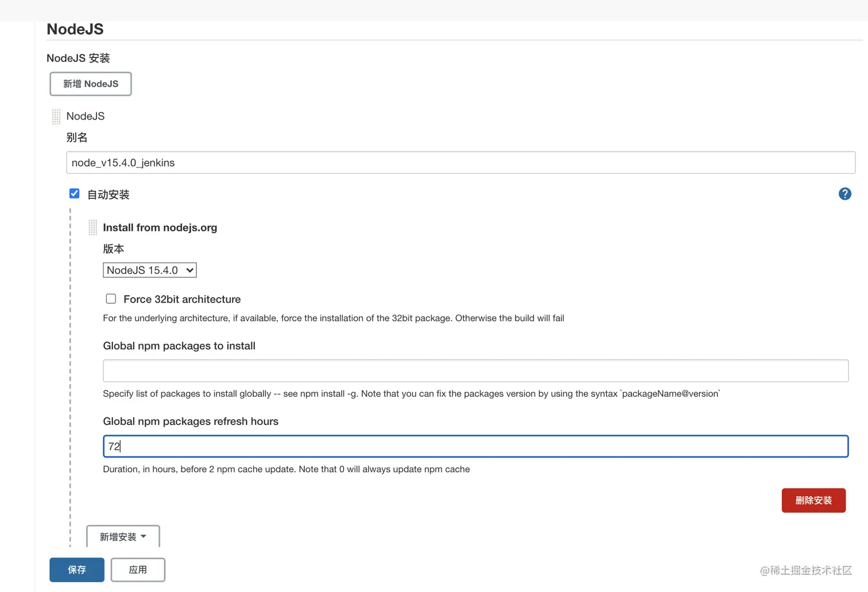The height and width of the screenshot is (592, 868).
Task: Toggle the 自动安装 checkbox
Action: click(75, 194)
